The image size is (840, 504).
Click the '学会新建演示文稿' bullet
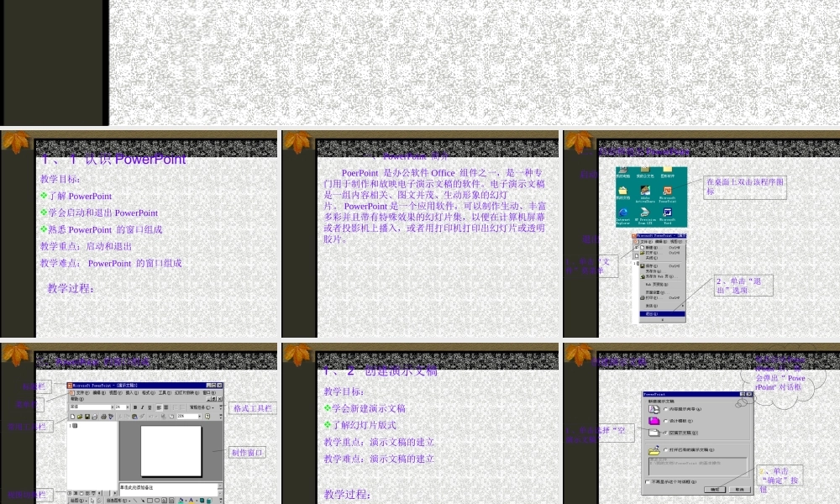(x=369, y=408)
